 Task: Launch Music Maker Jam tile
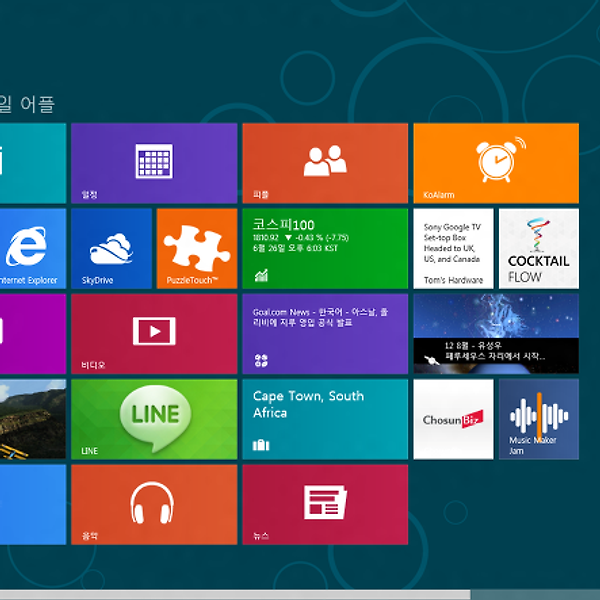(x=539, y=419)
